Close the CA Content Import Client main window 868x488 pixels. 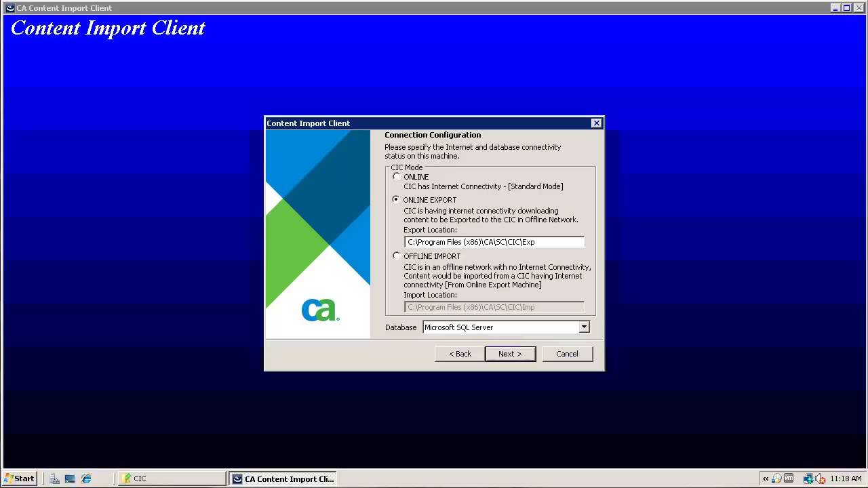coord(859,8)
